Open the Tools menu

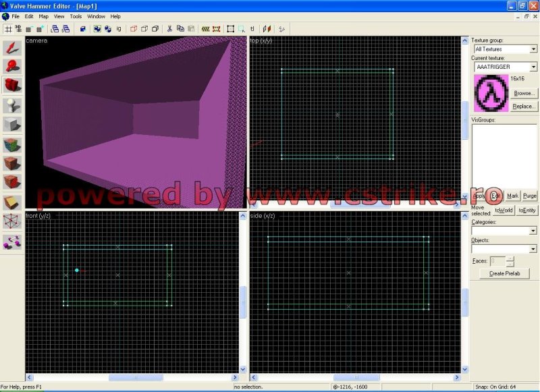[76, 16]
